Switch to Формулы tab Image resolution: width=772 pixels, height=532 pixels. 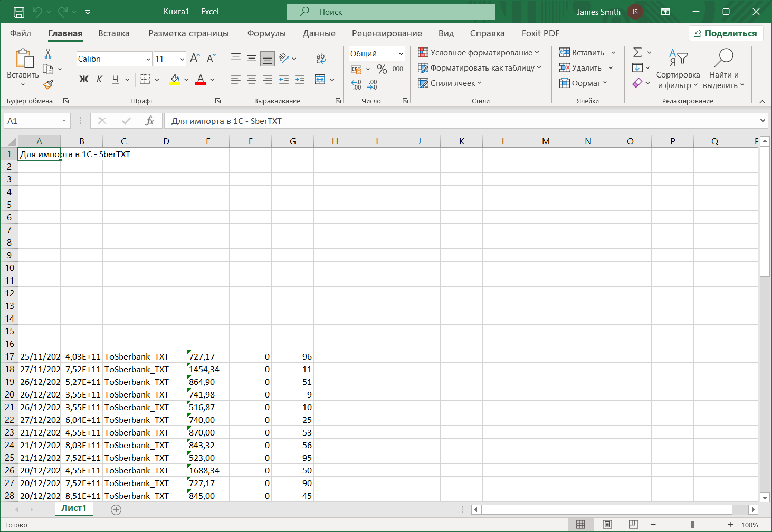(x=266, y=33)
